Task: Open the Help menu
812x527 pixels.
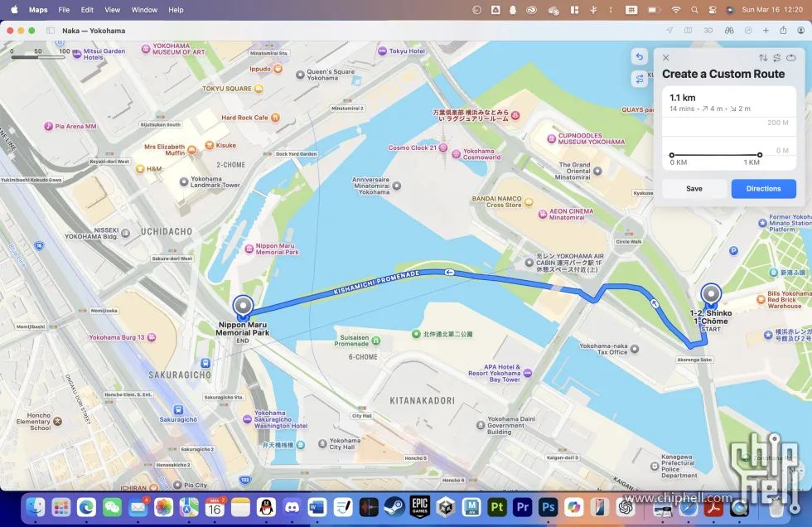Action: pyautogui.click(x=176, y=10)
